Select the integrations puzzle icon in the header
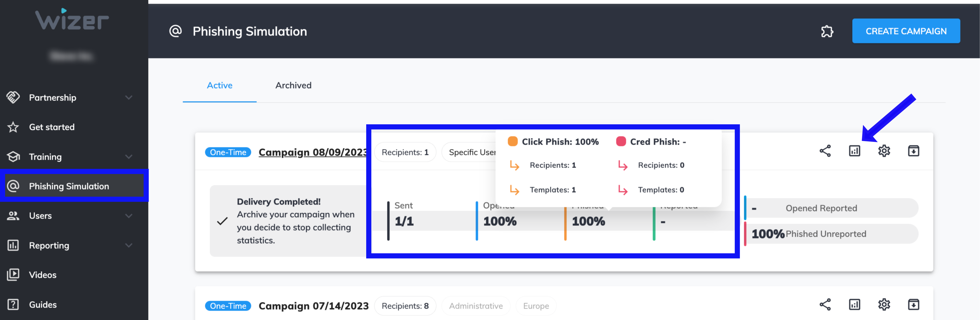980x320 pixels. [x=827, y=32]
